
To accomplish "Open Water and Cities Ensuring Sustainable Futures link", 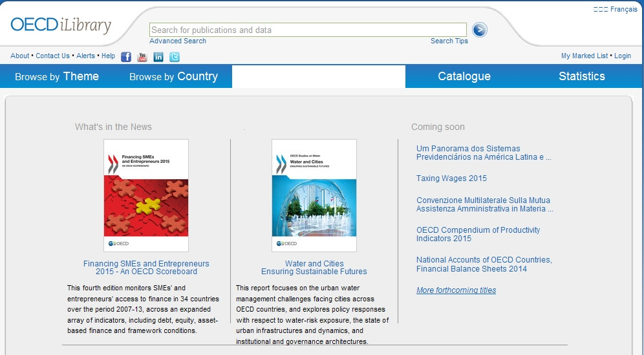I will 314,268.
